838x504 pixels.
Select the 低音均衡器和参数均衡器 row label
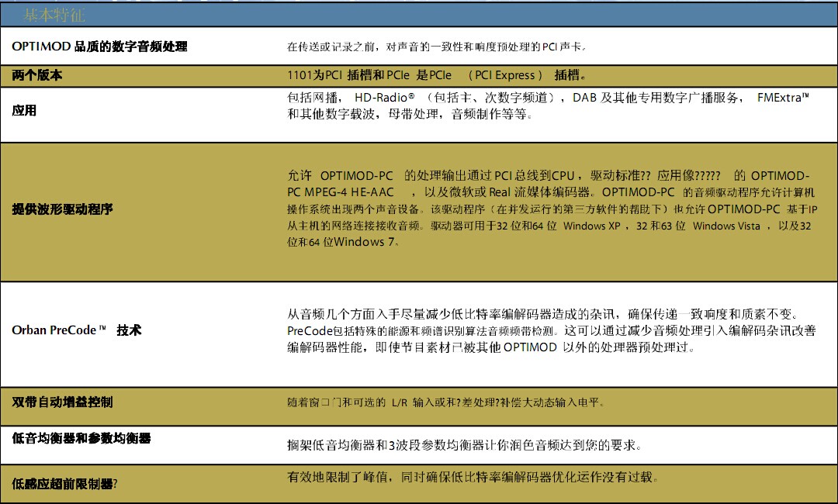click(x=81, y=438)
